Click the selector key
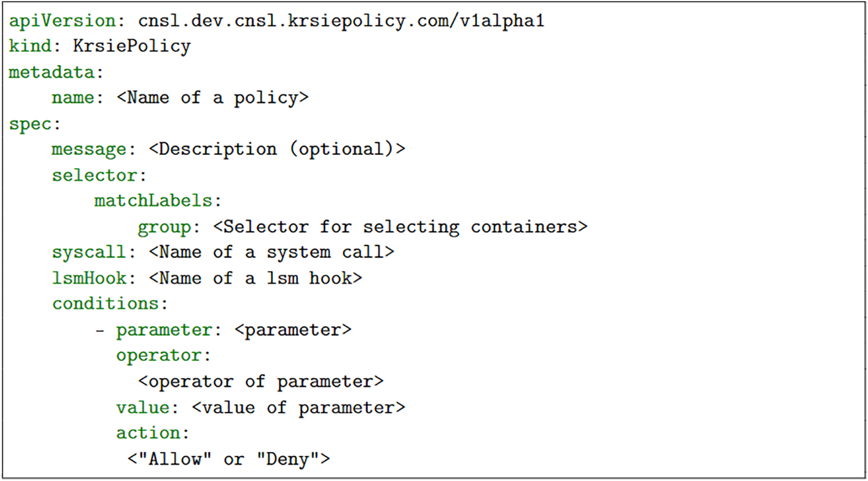 (x=94, y=176)
